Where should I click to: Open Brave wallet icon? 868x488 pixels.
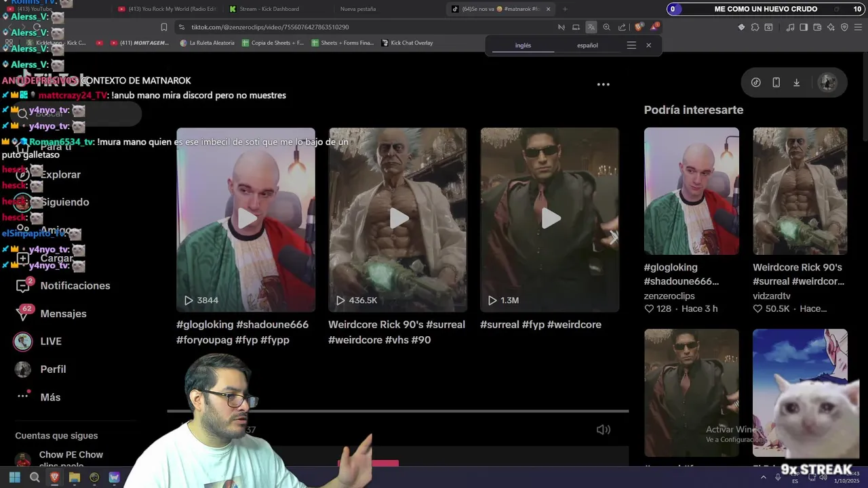(817, 27)
